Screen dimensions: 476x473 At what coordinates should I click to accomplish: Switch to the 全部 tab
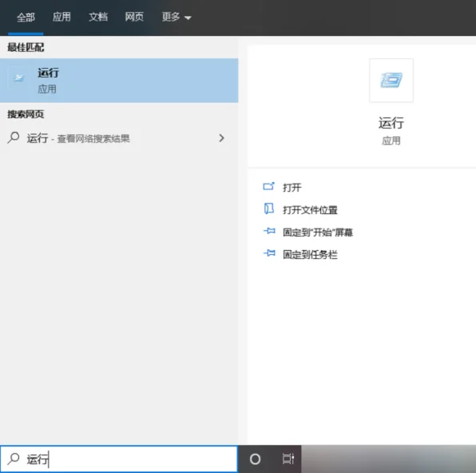click(x=26, y=18)
